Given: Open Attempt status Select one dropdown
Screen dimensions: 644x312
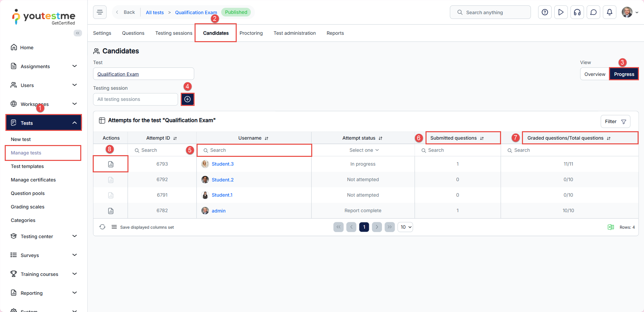Looking at the screenshot, I should point(363,150).
